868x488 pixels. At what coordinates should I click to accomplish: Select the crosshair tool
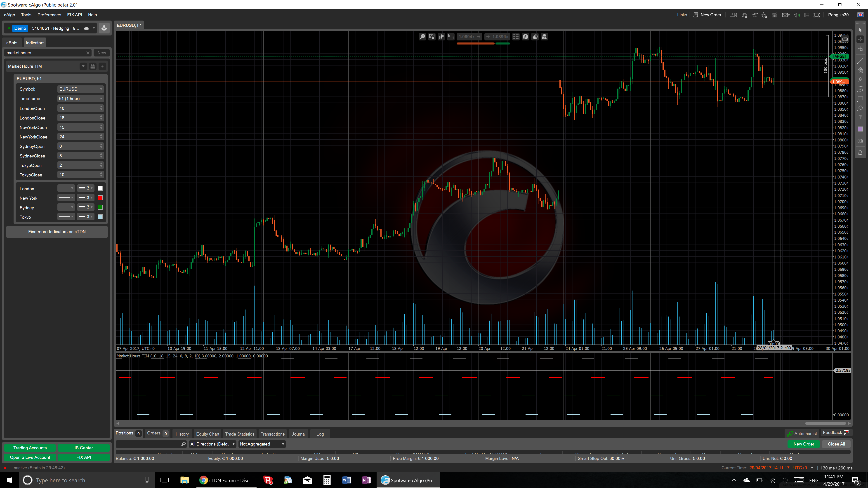[860, 39]
